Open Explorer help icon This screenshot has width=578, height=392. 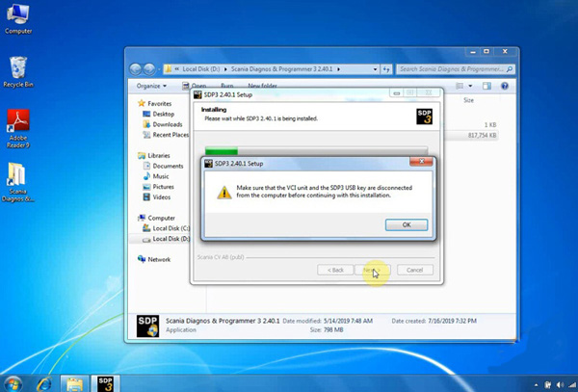pyautogui.click(x=505, y=86)
